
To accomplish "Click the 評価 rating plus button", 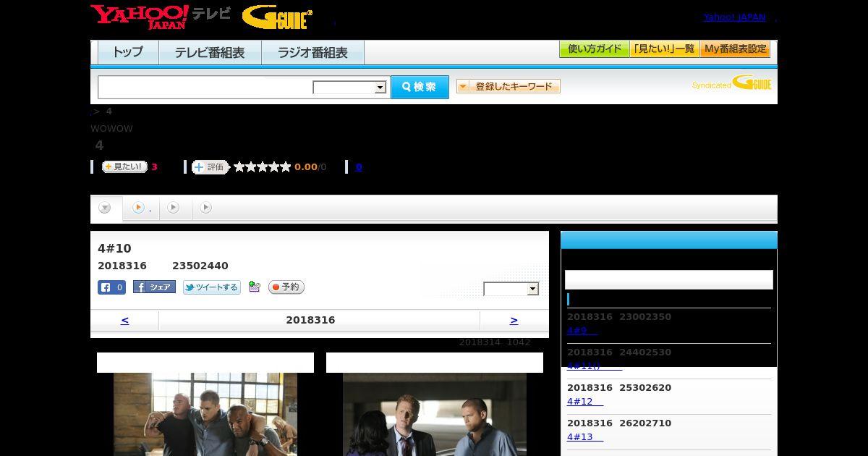I will tap(210, 167).
